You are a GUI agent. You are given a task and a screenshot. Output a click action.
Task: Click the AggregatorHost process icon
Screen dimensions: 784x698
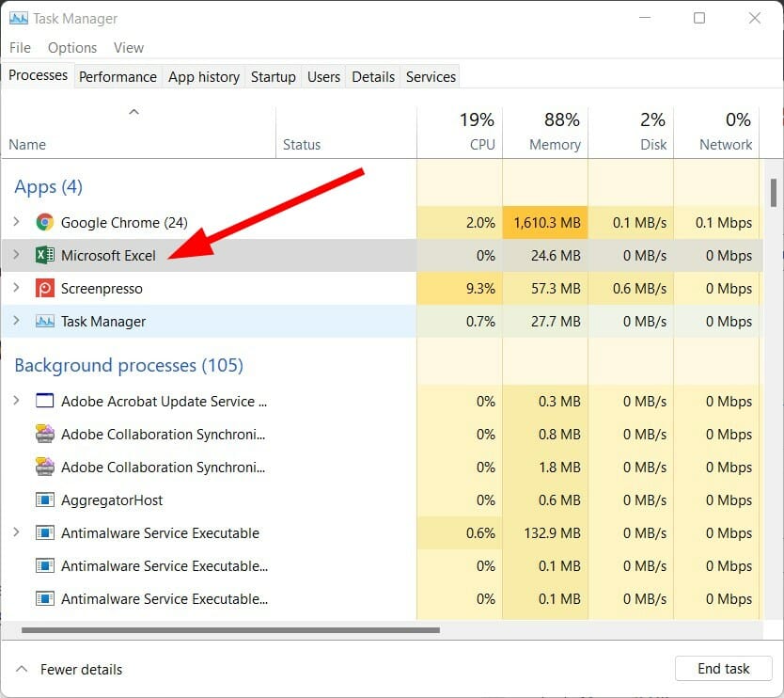45,500
